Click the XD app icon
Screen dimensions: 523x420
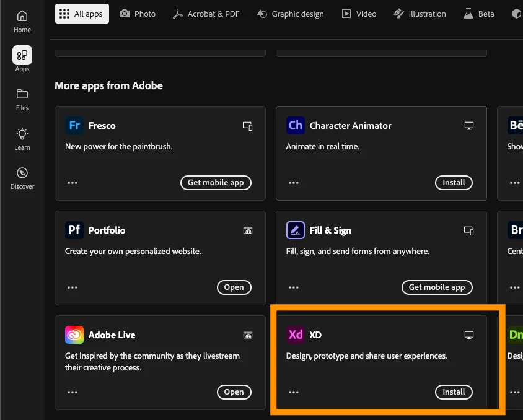point(295,335)
